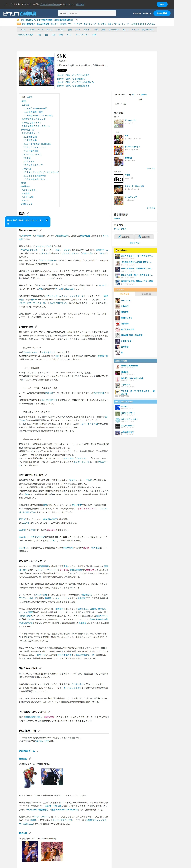Jump to 2.1.3 THE KING OF FIGHTERS
Image resolution: width=191 pixels, height=868 pixels.
coord(37,144)
